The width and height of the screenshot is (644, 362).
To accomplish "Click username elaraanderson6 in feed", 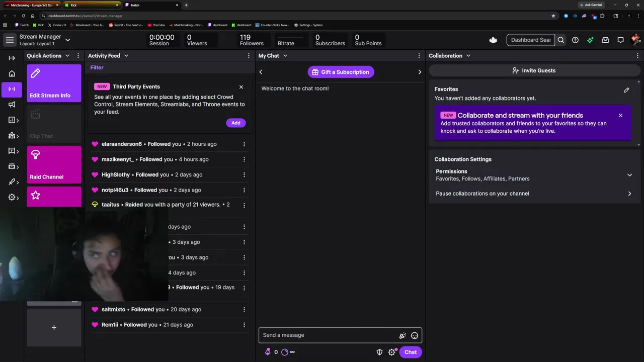I will coord(122,144).
